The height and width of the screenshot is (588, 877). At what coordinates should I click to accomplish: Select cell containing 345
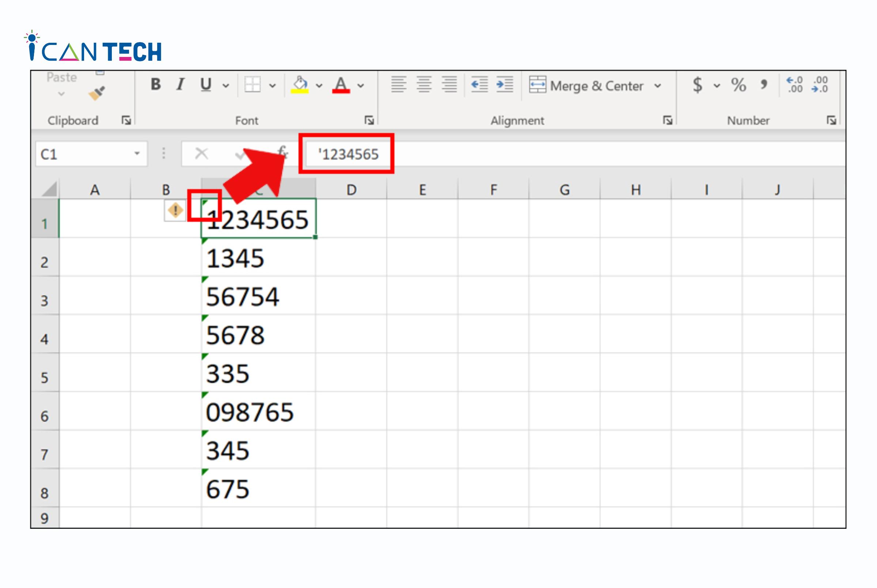(x=258, y=449)
